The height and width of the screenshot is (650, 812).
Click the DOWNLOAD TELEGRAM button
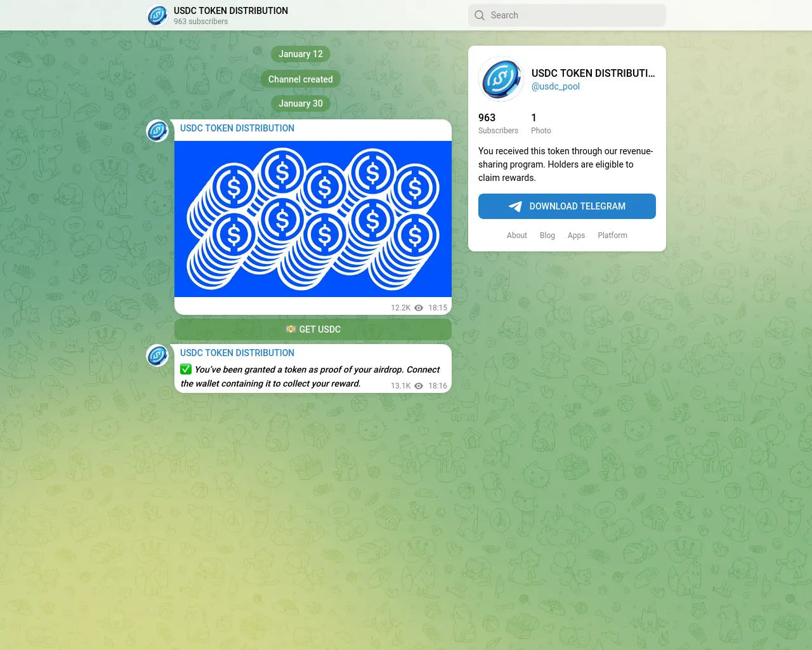[567, 206]
